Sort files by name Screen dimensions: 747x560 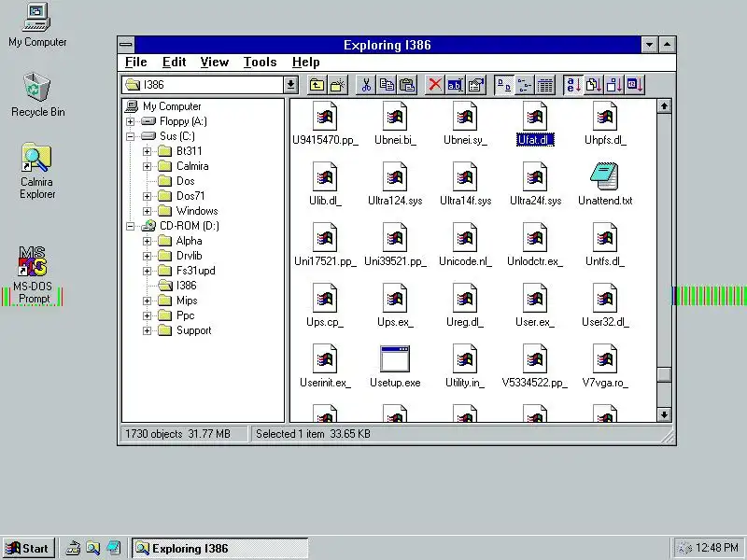click(573, 85)
